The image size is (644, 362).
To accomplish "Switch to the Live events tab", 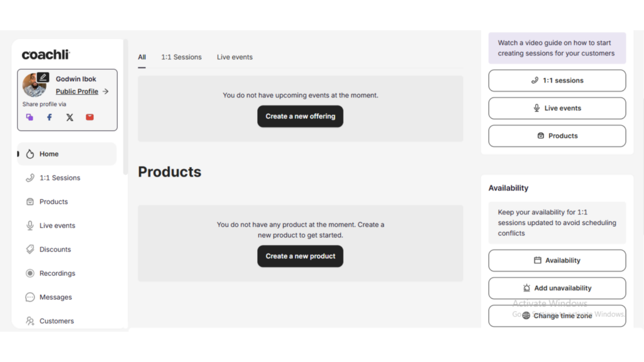I will 235,57.
